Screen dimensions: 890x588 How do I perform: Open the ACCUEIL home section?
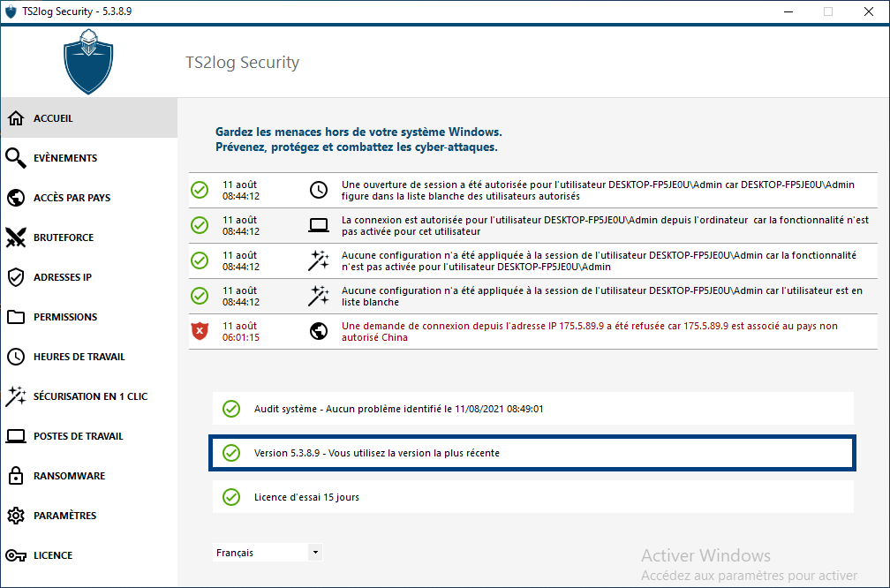tap(89, 118)
